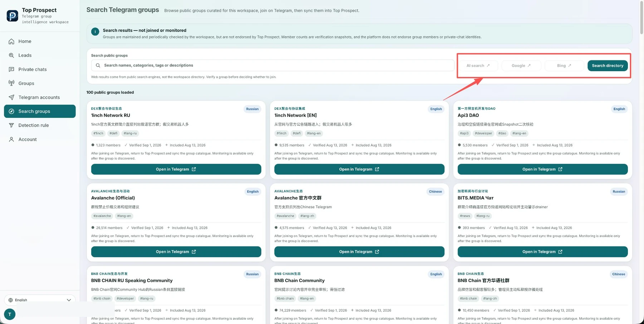The width and height of the screenshot is (644, 324).
Task: Open the Home menu item
Action: [x=40, y=42]
